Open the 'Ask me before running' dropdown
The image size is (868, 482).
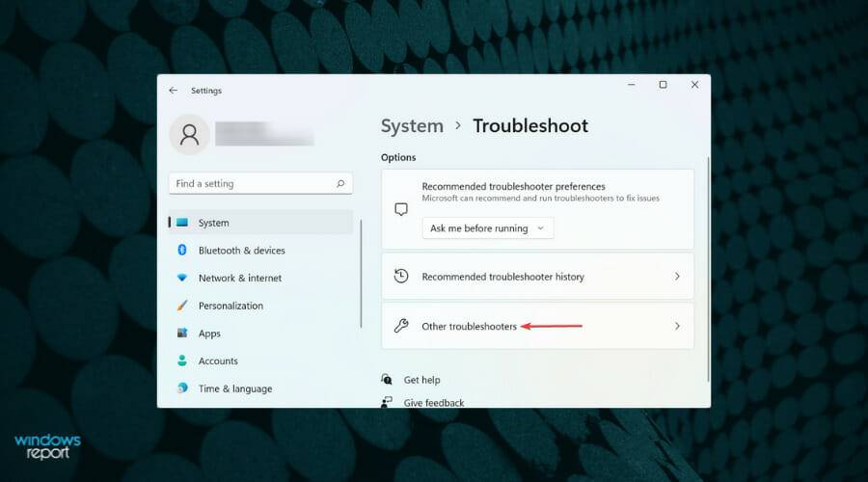coord(487,228)
